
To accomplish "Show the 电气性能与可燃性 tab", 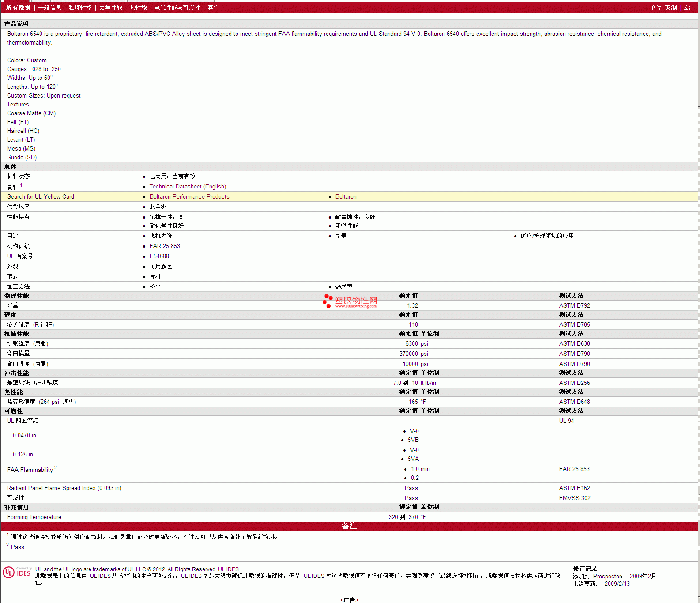I will click(177, 8).
